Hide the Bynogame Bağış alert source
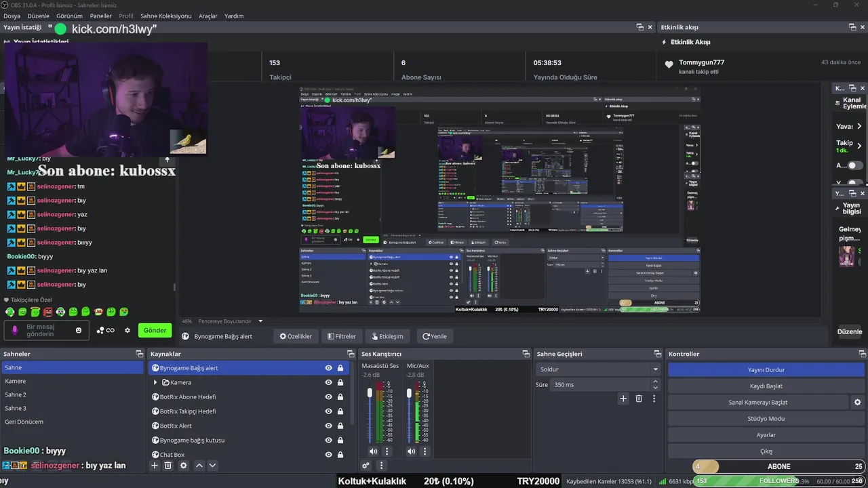Screen dimensions: 868x488 click(328, 368)
